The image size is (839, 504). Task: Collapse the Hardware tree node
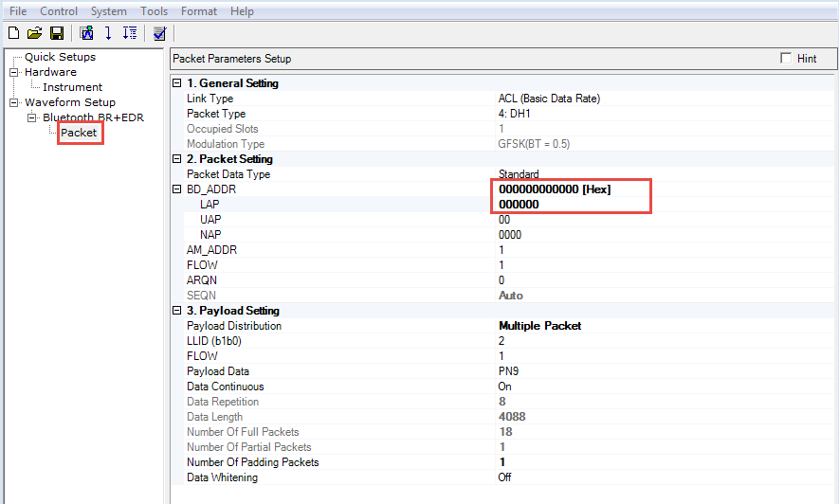[x=14, y=72]
